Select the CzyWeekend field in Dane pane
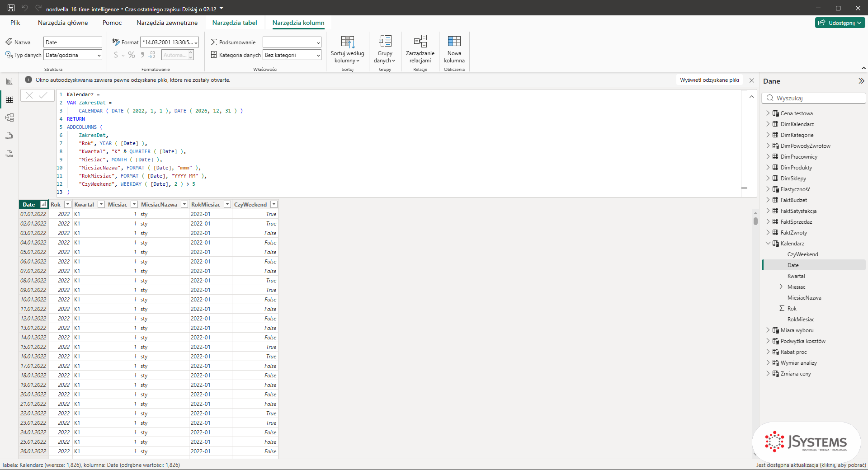Image resolution: width=868 pixels, height=470 pixels. tap(802, 254)
